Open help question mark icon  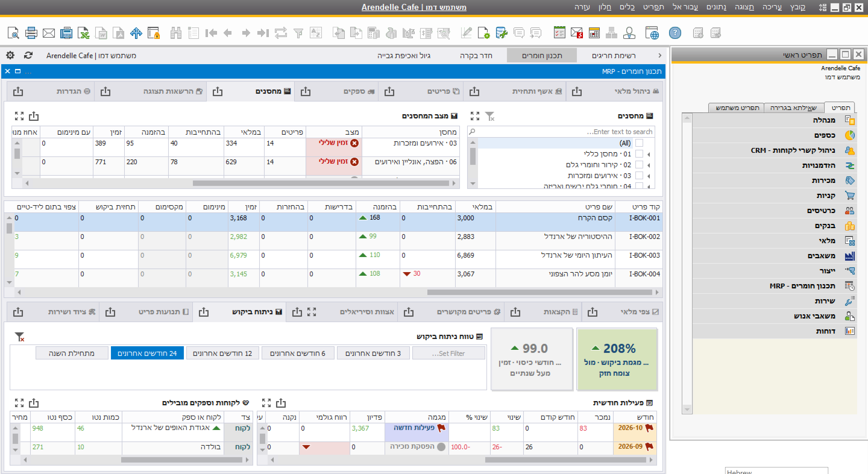coord(675,33)
